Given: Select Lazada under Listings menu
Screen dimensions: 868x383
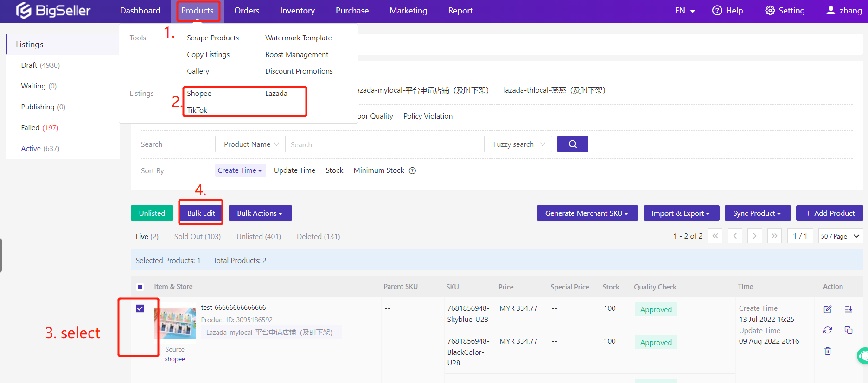Looking at the screenshot, I should [276, 94].
